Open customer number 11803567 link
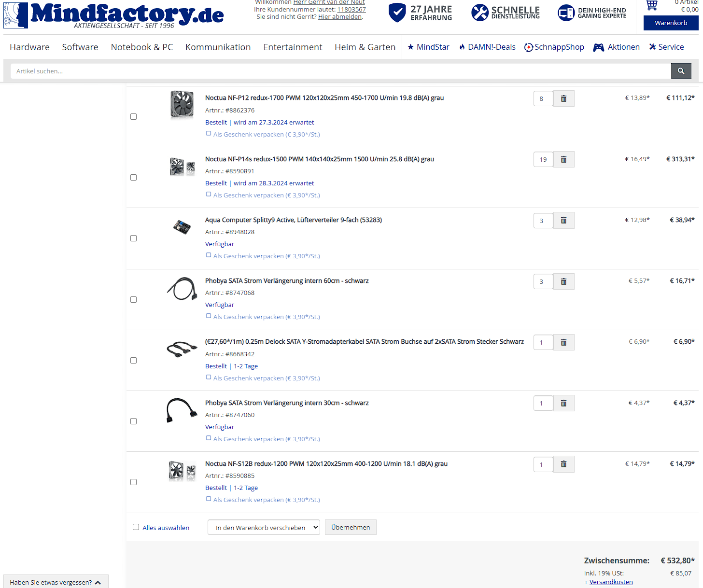Viewport: 703px width, 588px height. coord(351,9)
